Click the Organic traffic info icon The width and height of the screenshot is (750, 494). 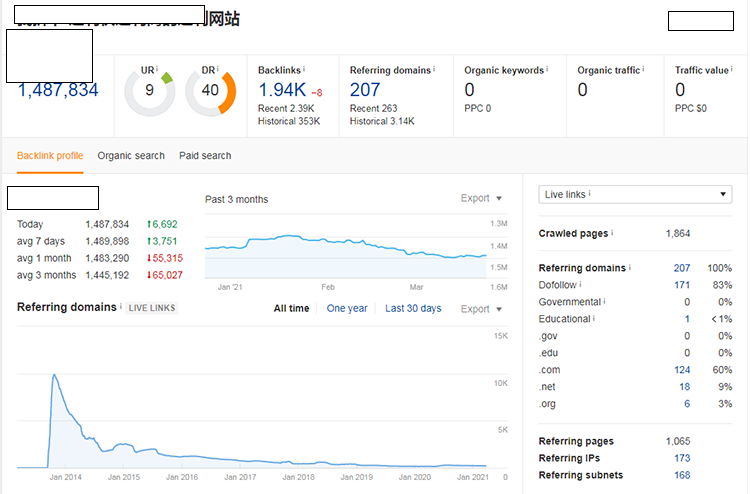tap(644, 70)
